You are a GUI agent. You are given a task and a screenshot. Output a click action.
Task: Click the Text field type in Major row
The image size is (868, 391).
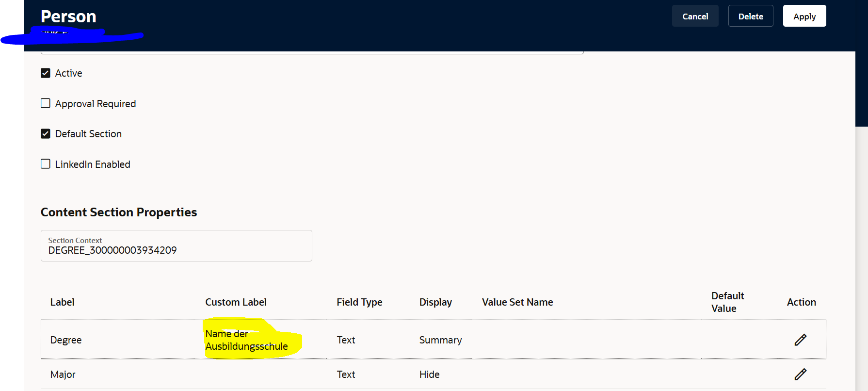coord(346,375)
